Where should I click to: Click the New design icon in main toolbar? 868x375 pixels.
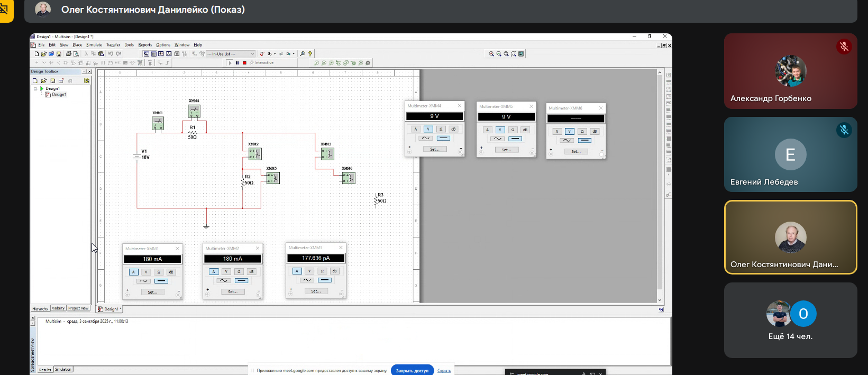pyautogui.click(x=36, y=54)
